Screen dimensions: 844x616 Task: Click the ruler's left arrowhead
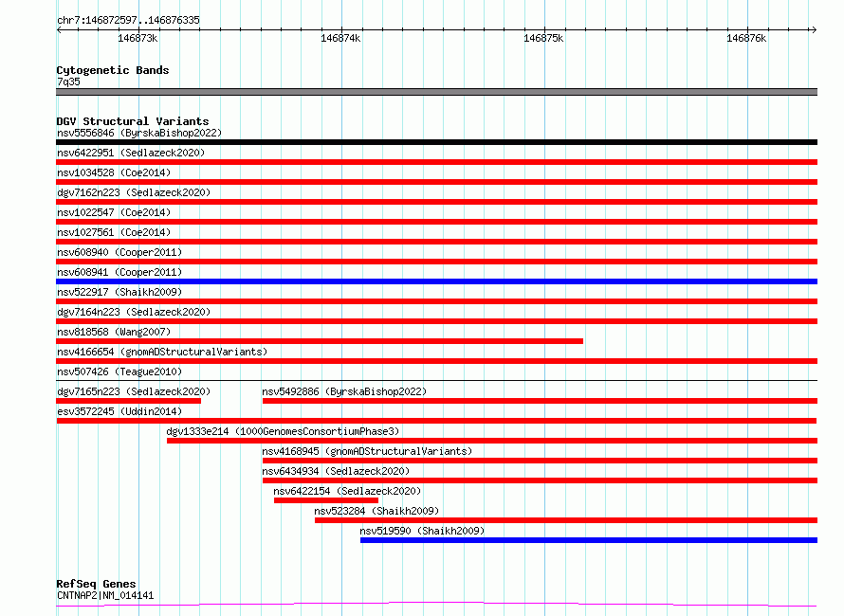pyautogui.click(x=59, y=29)
